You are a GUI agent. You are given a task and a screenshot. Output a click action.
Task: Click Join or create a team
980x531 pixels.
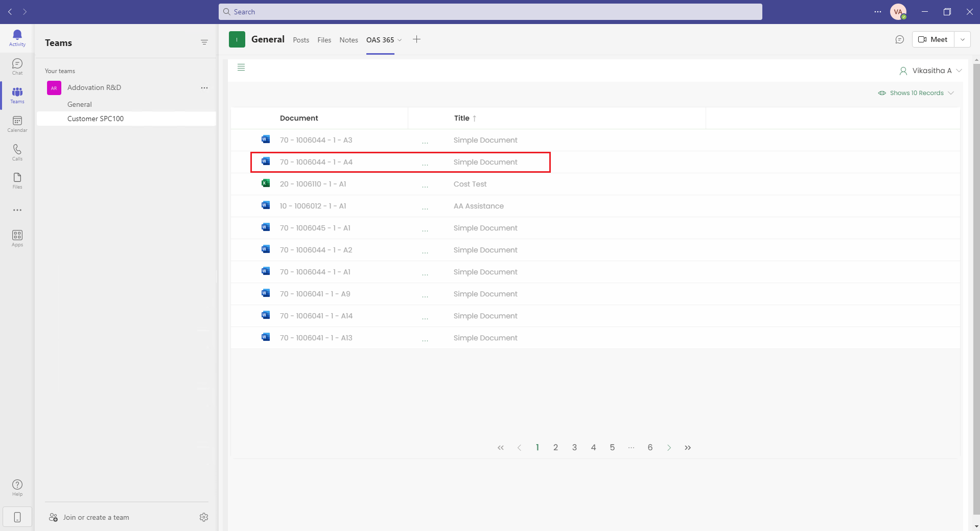point(96,517)
